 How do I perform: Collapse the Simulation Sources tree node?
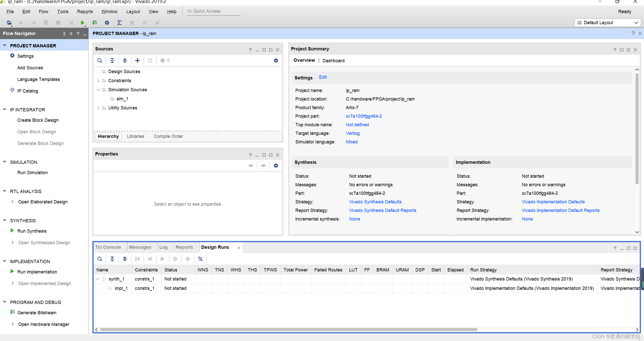[x=98, y=90]
